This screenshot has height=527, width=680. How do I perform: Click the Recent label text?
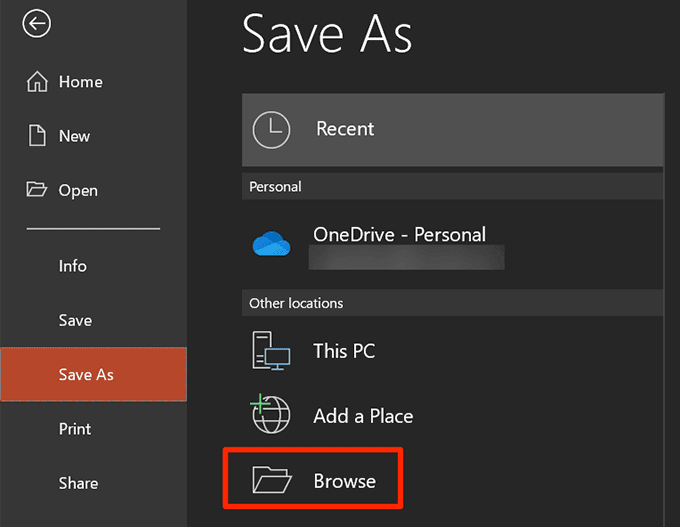coord(345,129)
